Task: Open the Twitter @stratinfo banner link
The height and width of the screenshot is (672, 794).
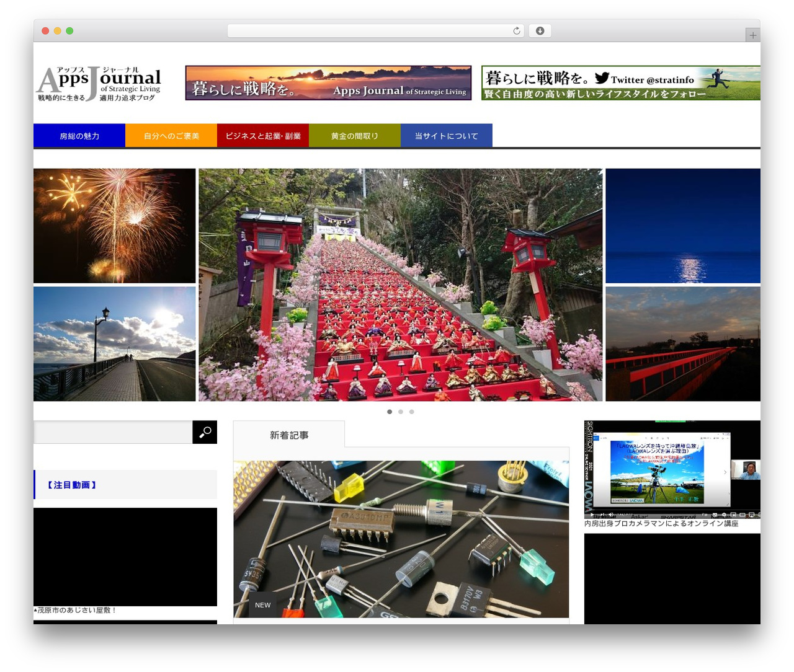Action: [621, 83]
